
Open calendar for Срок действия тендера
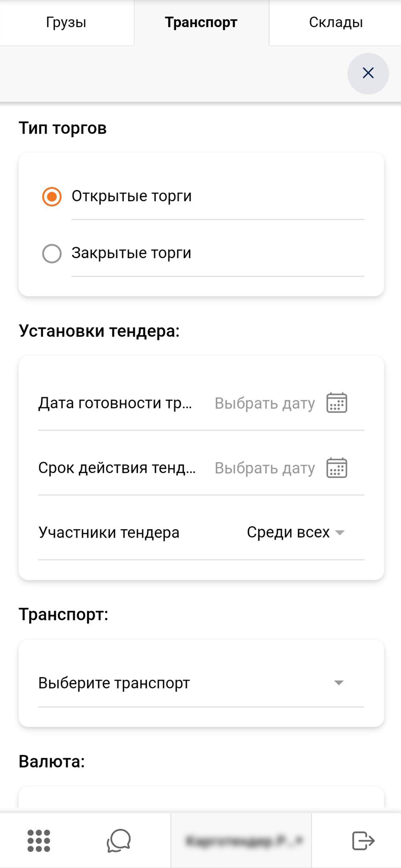pyautogui.click(x=337, y=468)
